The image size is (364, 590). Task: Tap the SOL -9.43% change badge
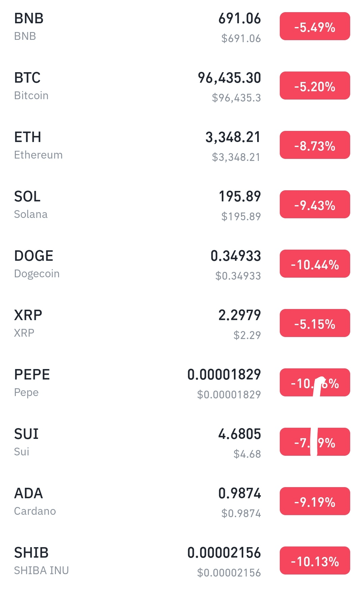[315, 204]
